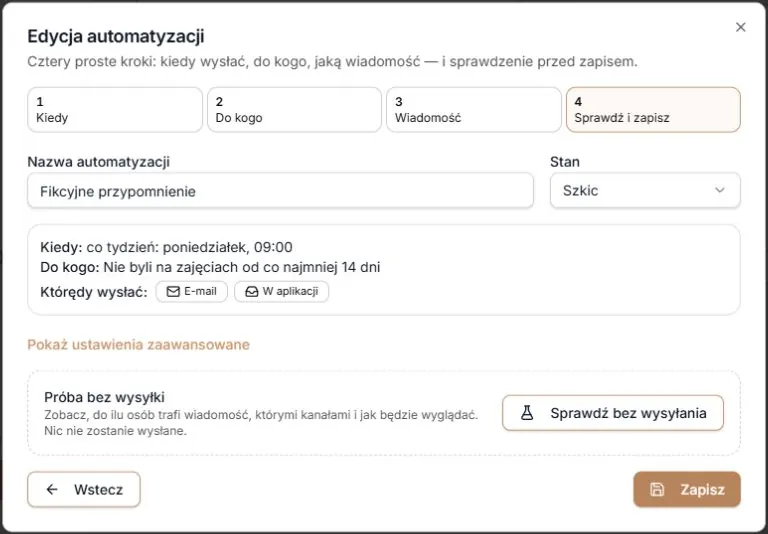768x534 pixels.
Task: Click the W aplikacji channel chip
Action: [x=281, y=291]
